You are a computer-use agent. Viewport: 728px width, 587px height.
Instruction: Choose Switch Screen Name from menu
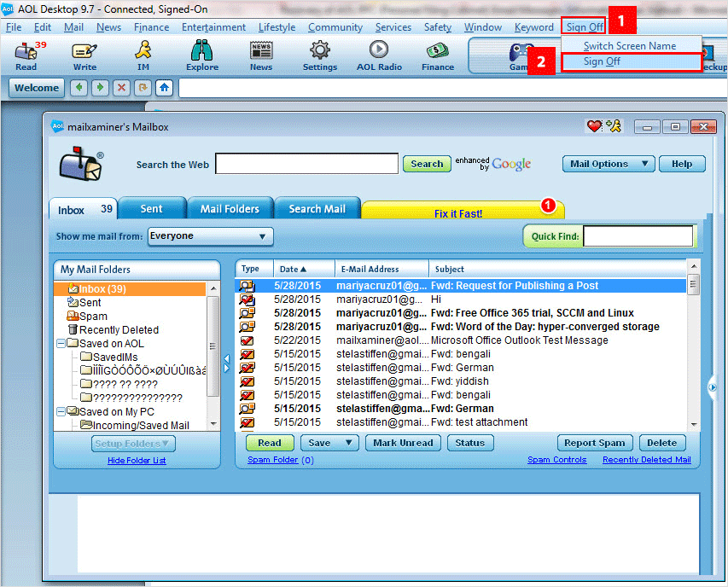(630, 46)
